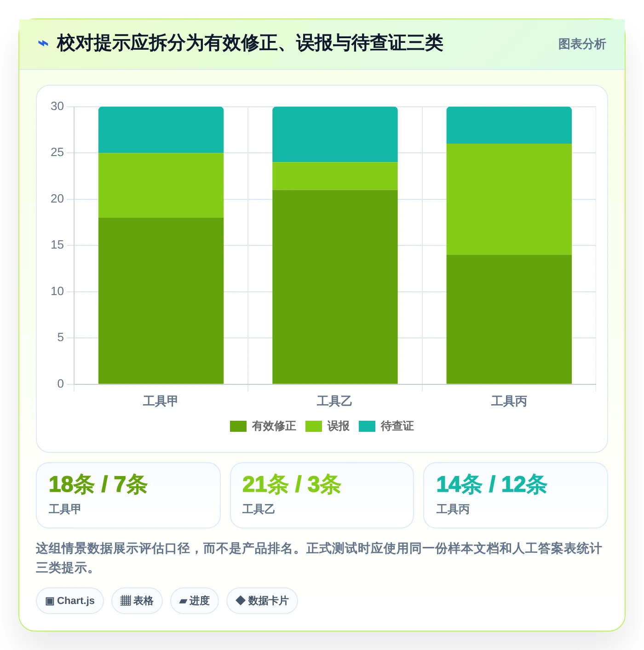Viewport: 644px width, 650px height.
Task: Click the y-axis value 10
Action: (57, 291)
